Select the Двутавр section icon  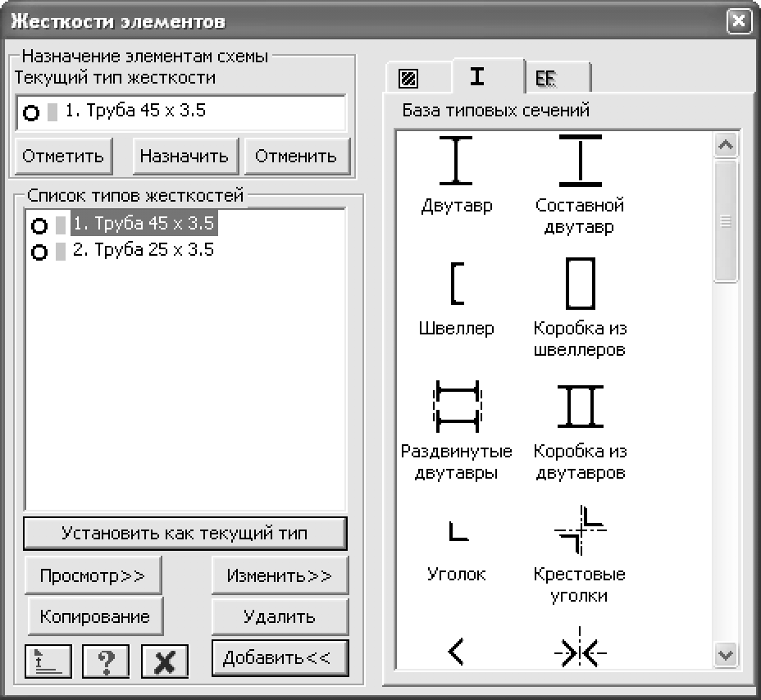(456, 161)
